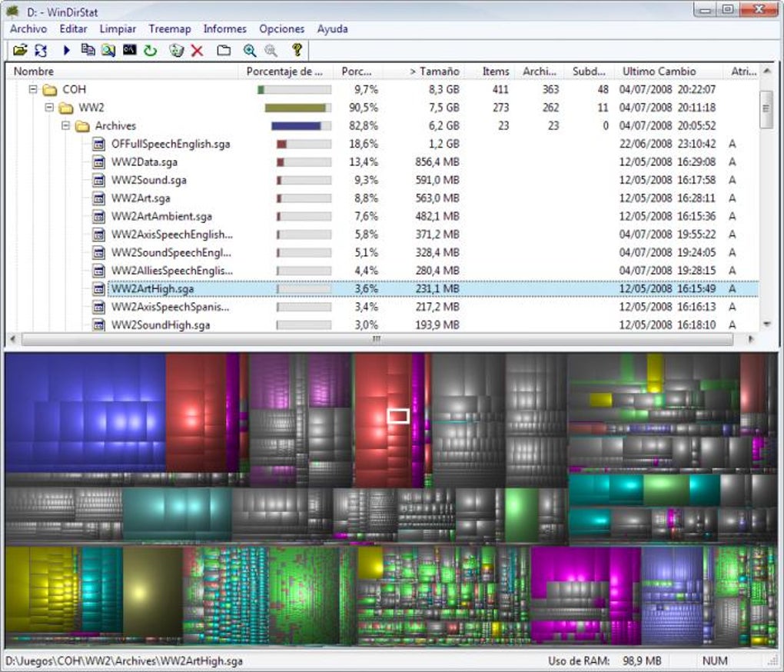Screen dimensions: 784x672
Task: Open Explorer here via toolbar icon
Action: click(108, 50)
